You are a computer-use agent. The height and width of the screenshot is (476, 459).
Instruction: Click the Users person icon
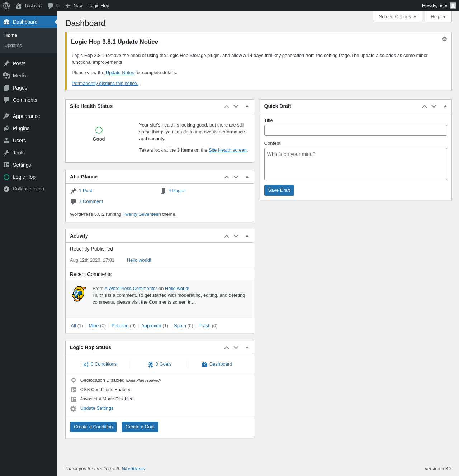click(x=6, y=141)
